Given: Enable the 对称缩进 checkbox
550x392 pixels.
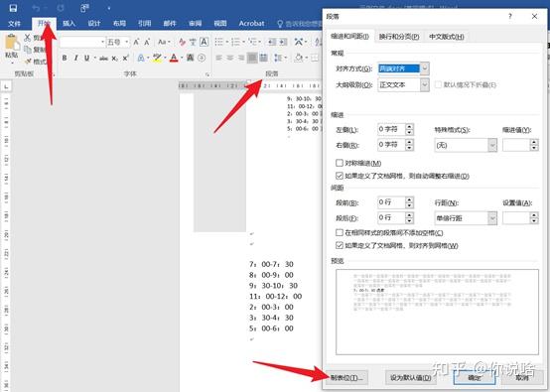Looking at the screenshot, I should [x=340, y=163].
